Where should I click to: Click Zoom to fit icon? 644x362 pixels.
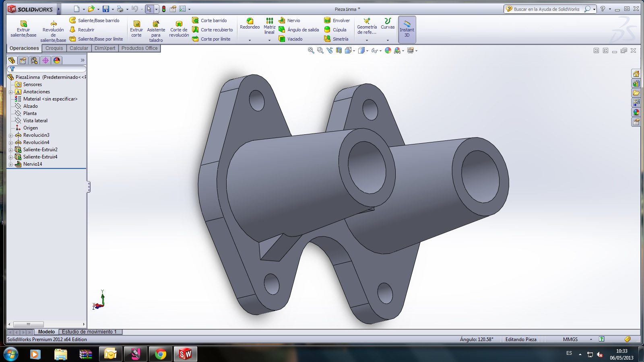coord(311,50)
